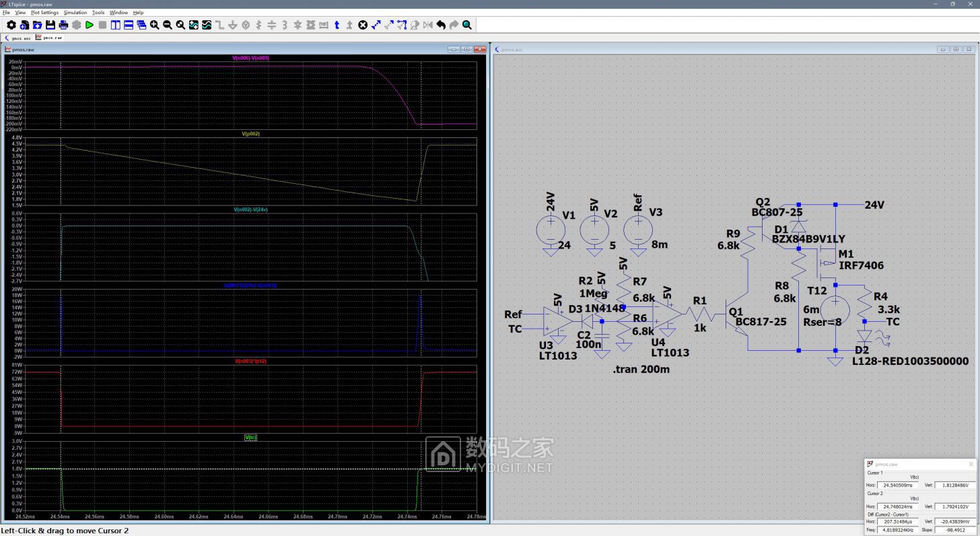Click the place component icon
The image size is (980, 536).
(310, 25)
